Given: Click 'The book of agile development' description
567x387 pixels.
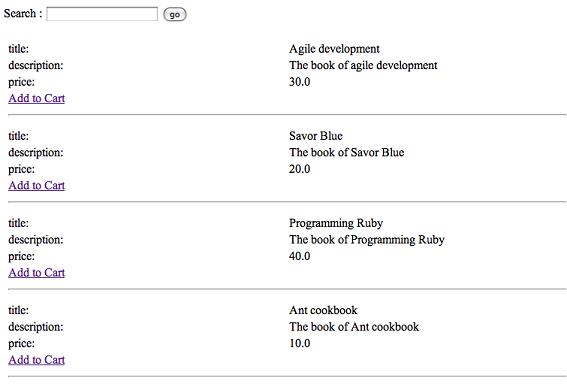Looking at the screenshot, I should tap(363, 65).
